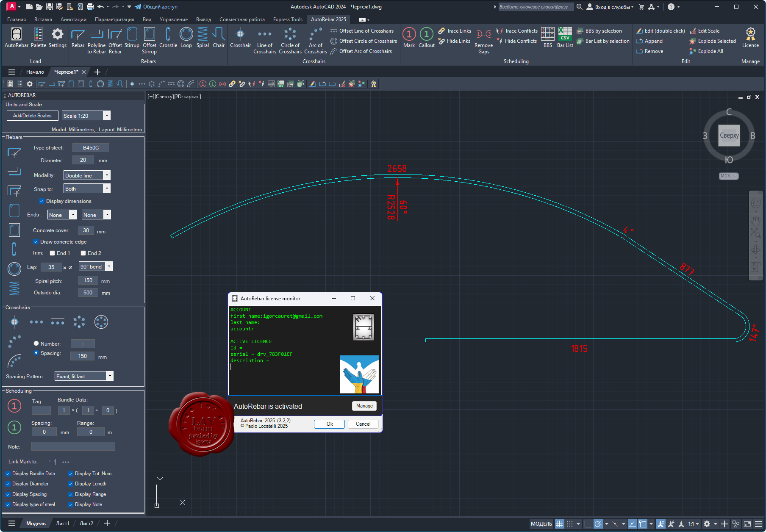Switch to the Модель layout tab
Screen dimensions: 766x532
click(x=36, y=524)
